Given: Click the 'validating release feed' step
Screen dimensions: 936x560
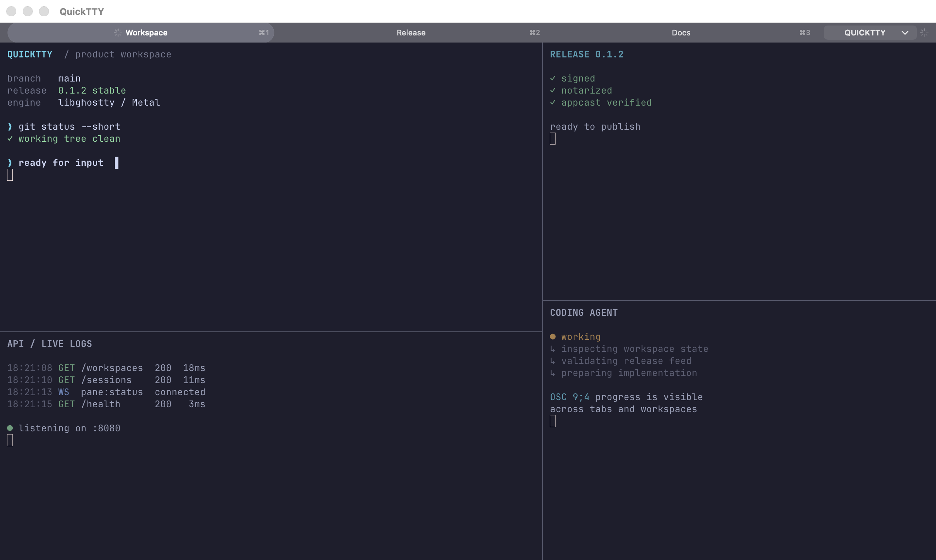Looking at the screenshot, I should (626, 361).
